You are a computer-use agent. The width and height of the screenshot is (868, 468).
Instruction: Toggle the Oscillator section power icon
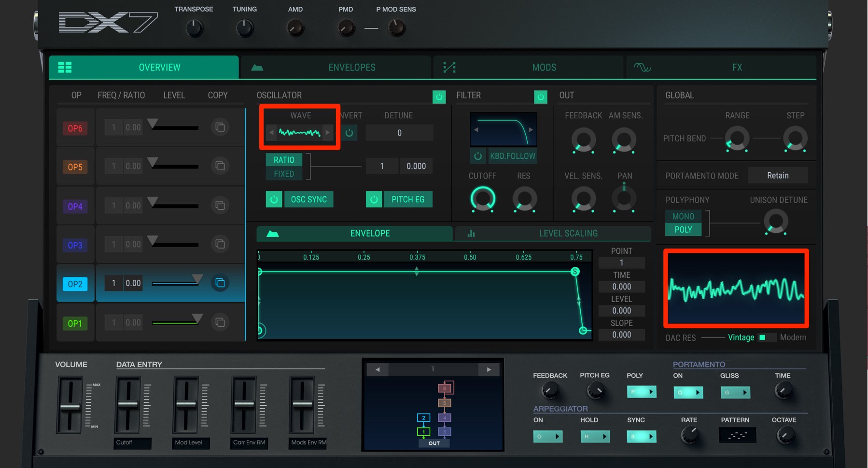coord(439,97)
